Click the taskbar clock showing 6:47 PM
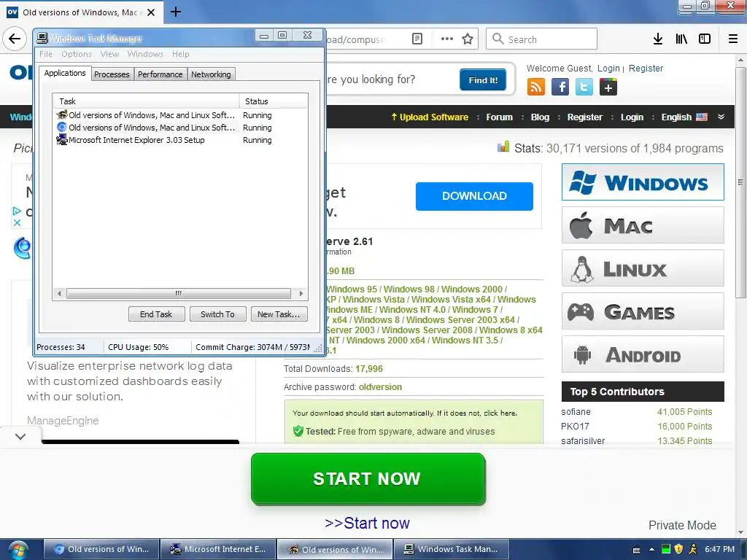 tap(719, 549)
